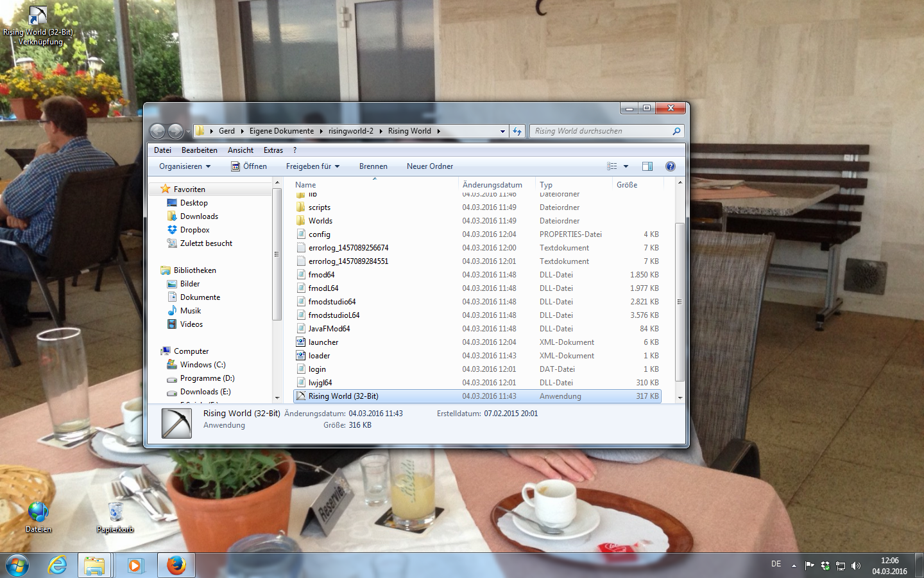Click the Neuer Ordner button

pos(430,166)
